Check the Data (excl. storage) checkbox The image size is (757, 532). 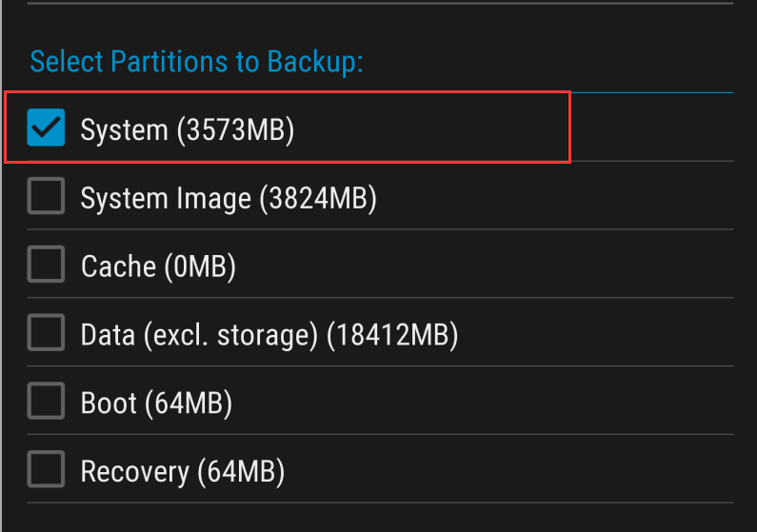(46, 333)
